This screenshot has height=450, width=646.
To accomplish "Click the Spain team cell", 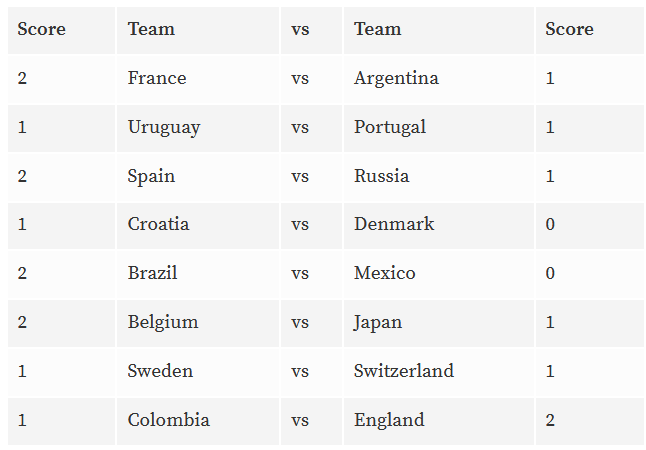I will coord(198,176).
